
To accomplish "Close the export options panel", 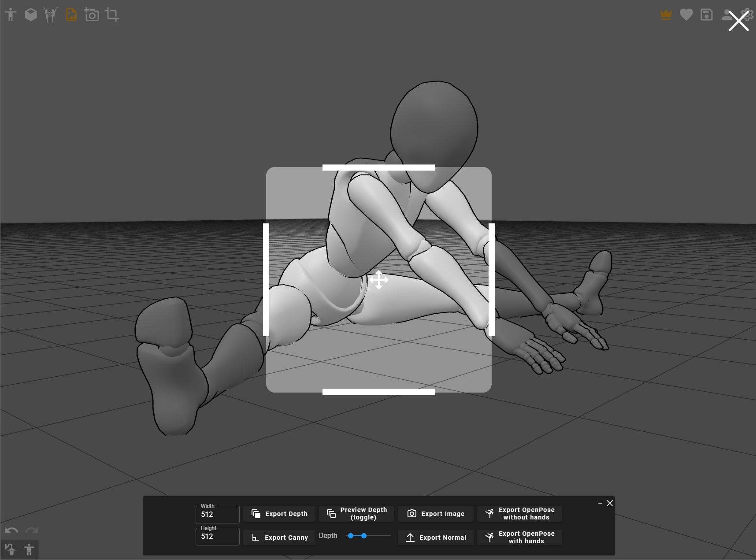I will point(610,503).
